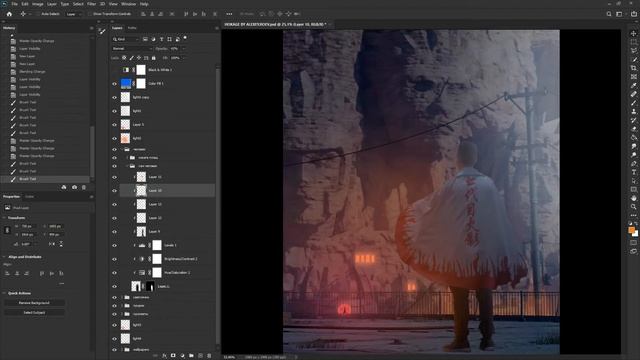Hide the Hue/Saturation 2 layer

click(114, 273)
